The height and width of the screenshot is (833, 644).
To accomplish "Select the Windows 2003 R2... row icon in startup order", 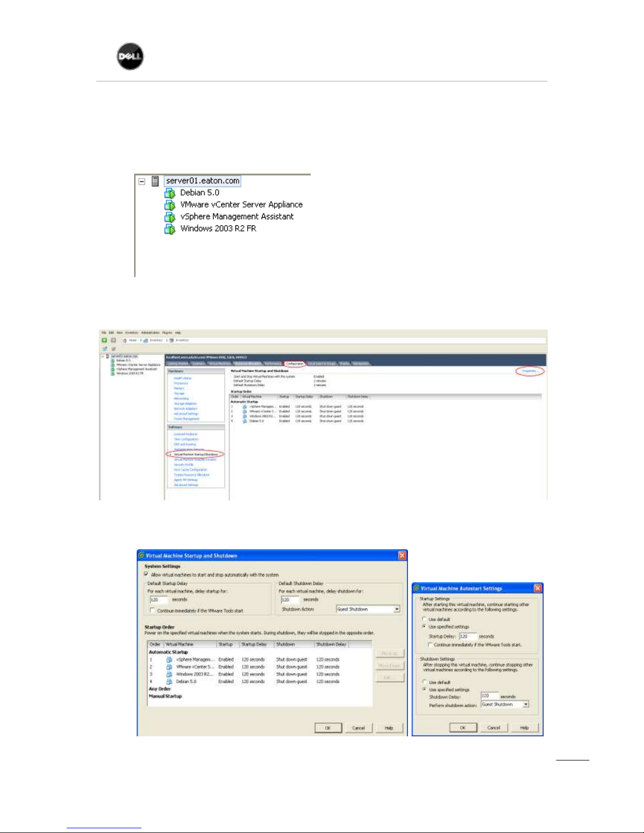I will (x=169, y=674).
